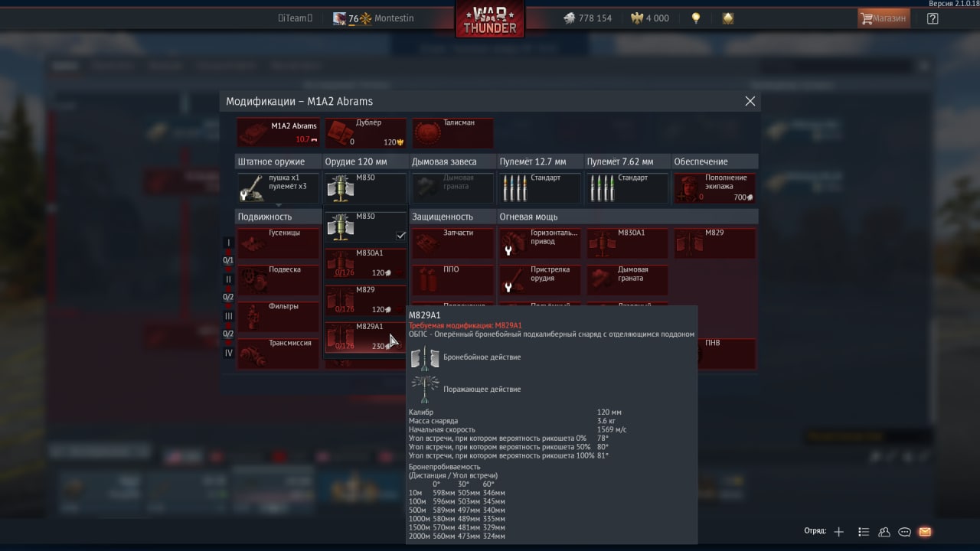
Task: Choose M829 shell in the dropdown list
Action: pos(366,300)
